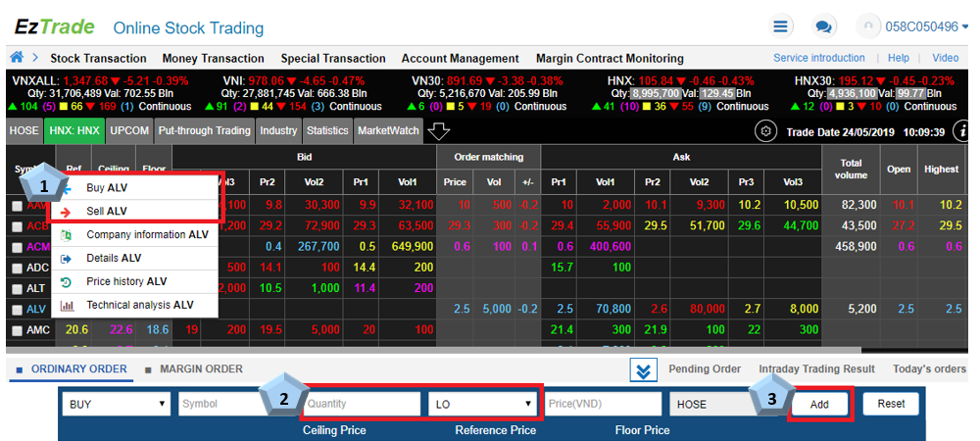Tick the checkbox for ACB row

click(x=17, y=225)
